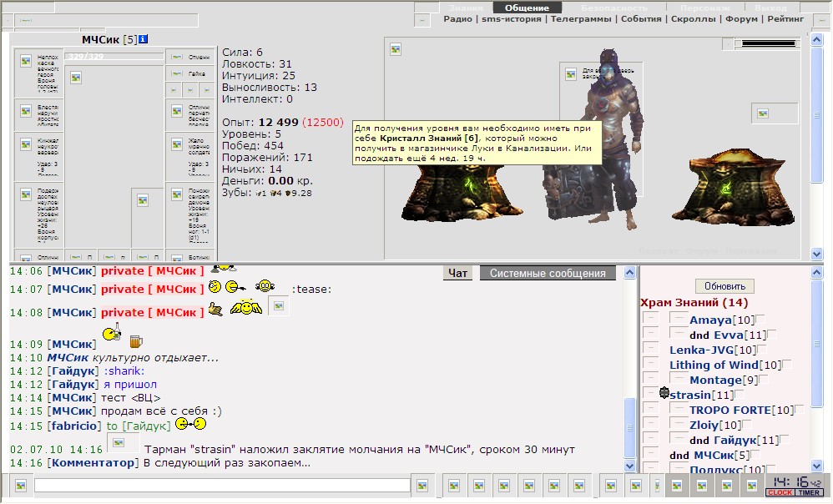The width and height of the screenshot is (833, 504).
Task: Click the chat pane's scroll-up arrow
Action: tap(629, 273)
